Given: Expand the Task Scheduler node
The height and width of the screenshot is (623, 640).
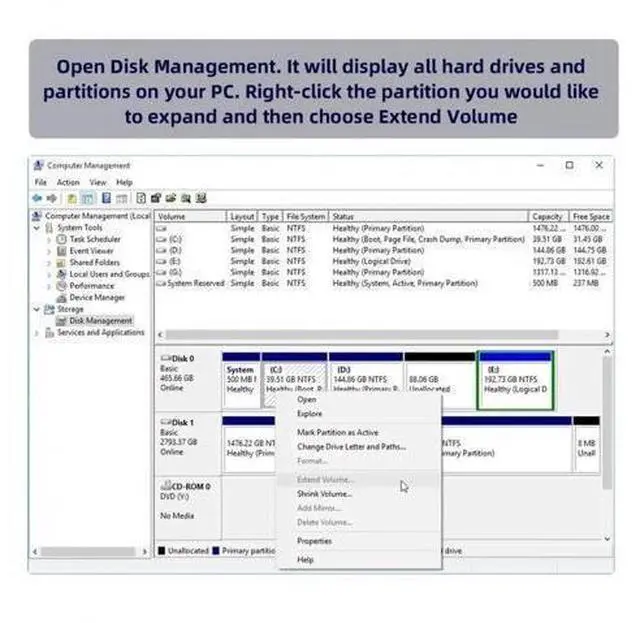Looking at the screenshot, I should pos(49,239).
